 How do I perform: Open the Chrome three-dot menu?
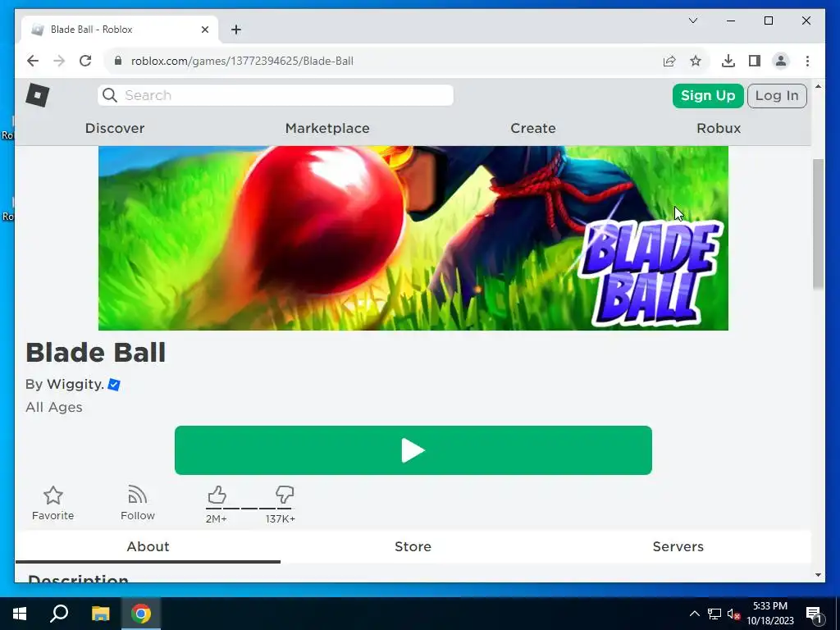click(807, 61)
